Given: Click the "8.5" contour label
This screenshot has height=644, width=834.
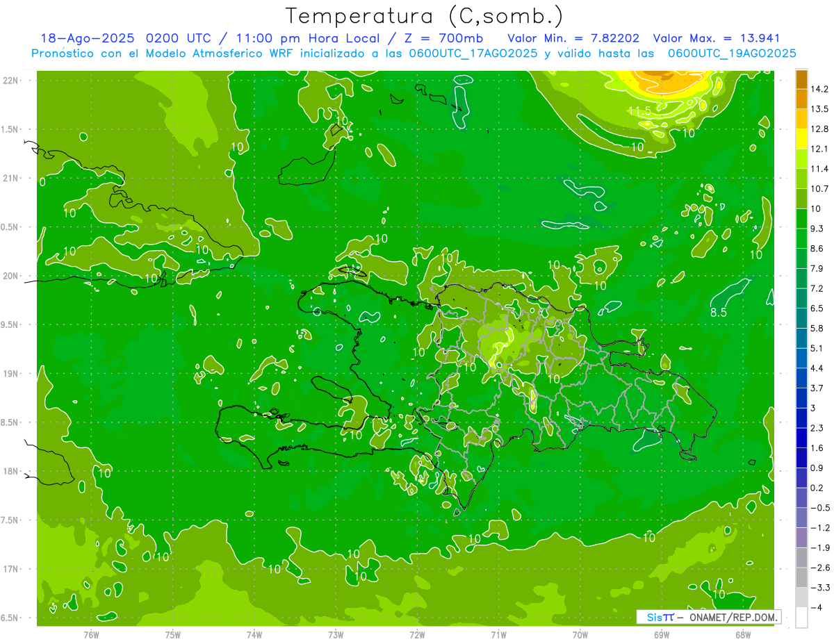Looking at the screenshot, I should pos(719,313).
